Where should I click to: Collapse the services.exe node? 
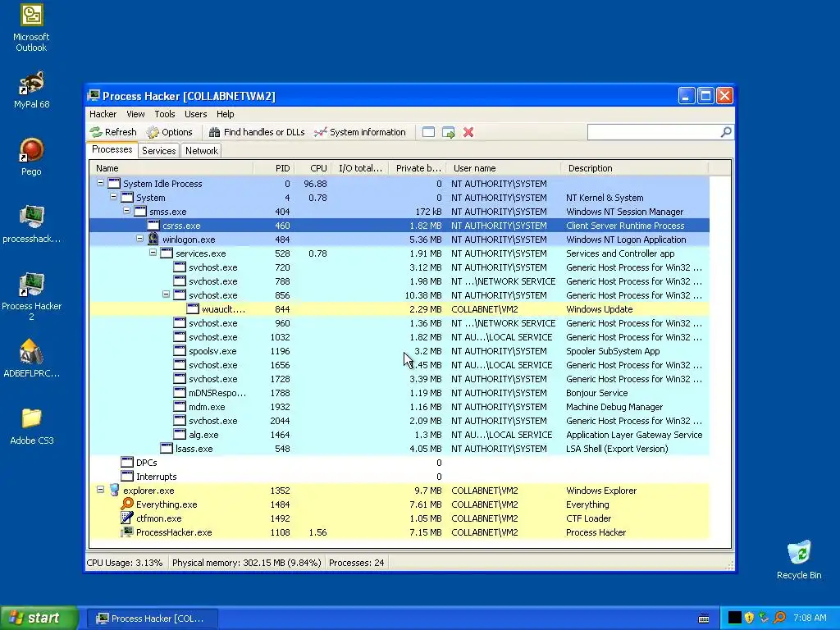tap(153, 253)
